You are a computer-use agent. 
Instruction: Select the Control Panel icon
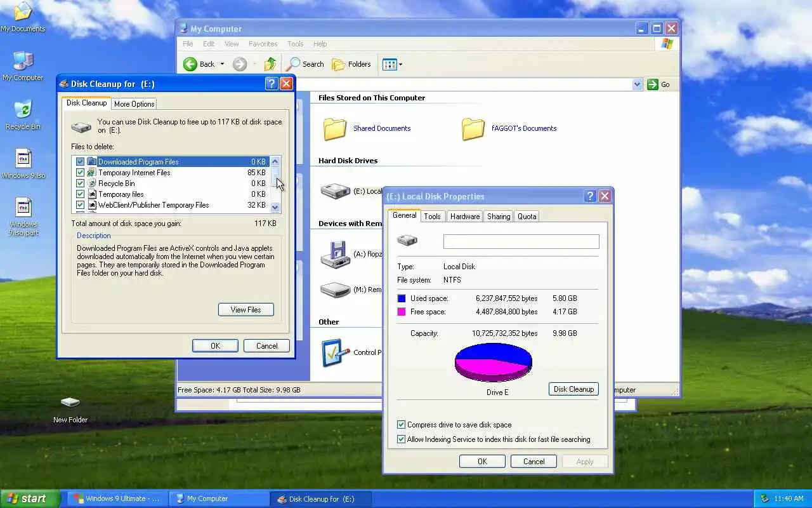coord(351,352)
